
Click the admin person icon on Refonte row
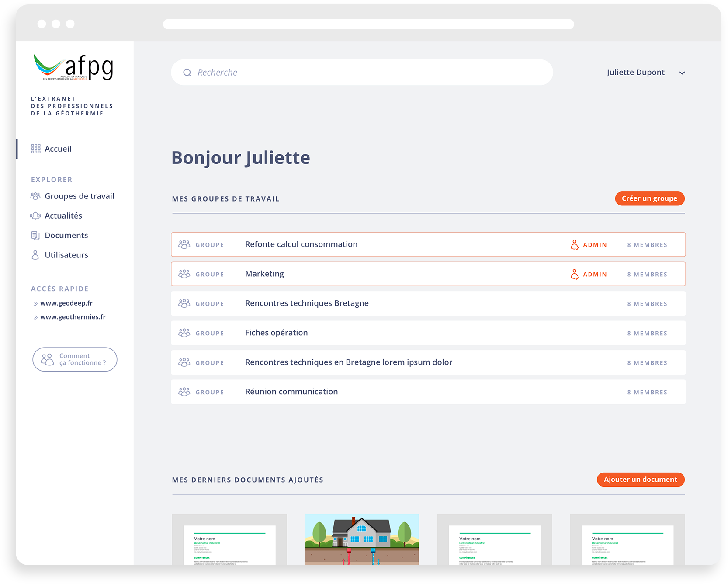(x=575, y=245)
